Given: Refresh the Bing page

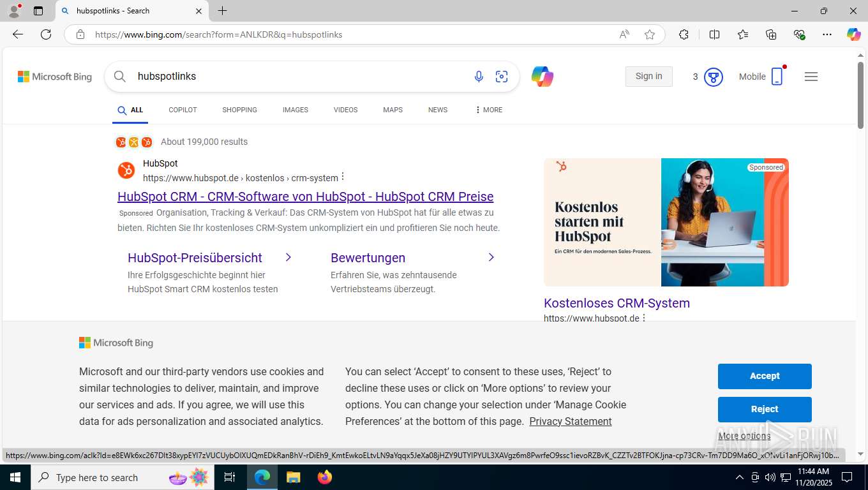Looking at the screenshot, I should pyautogui.click(x=46, y=34).
